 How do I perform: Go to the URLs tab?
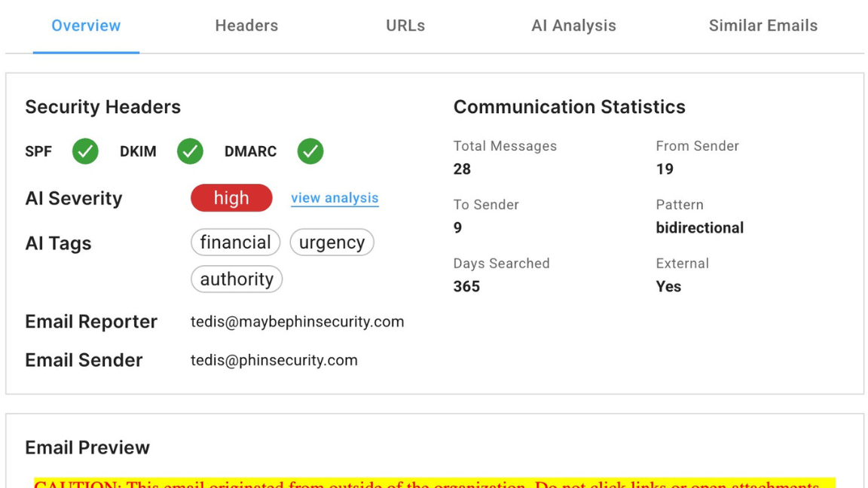pyautogui.click(x=405, y=26)
